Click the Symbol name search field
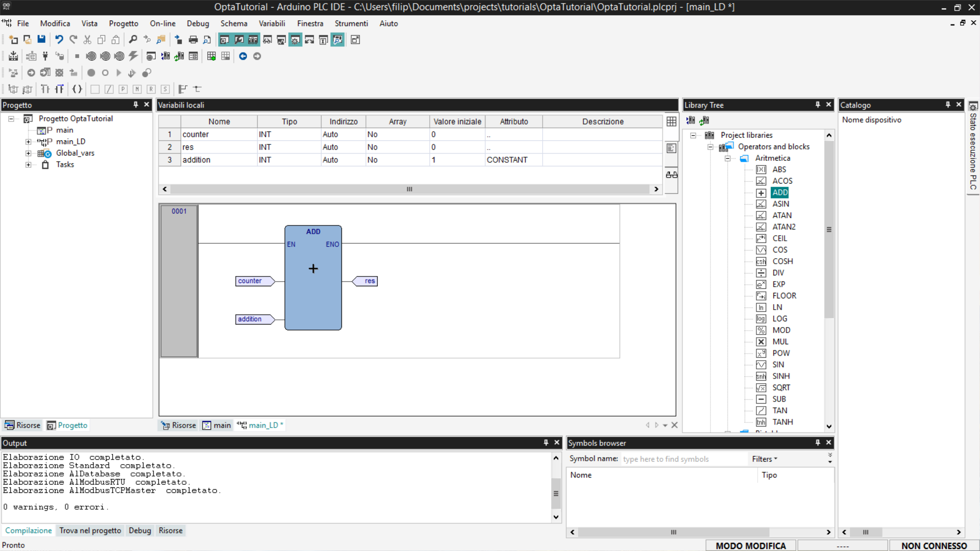 tap(683, 459)
